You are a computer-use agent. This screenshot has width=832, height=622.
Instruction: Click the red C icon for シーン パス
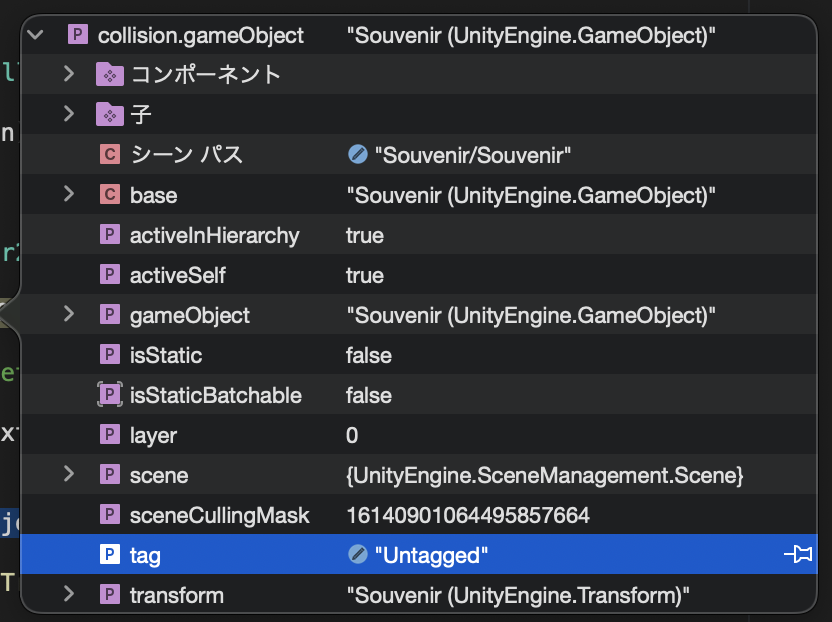click(x=110, y=154)
